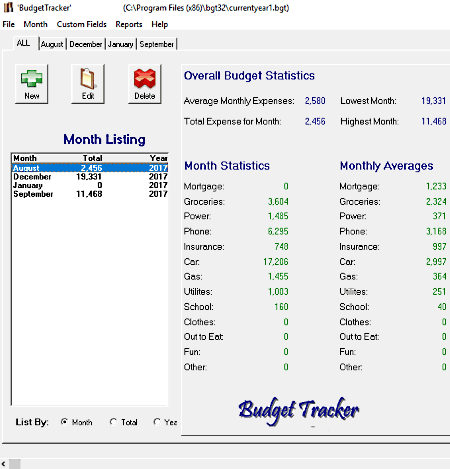This screenshot has height=469, width=450.
Task: Open the Month menu
Action: coord(35,24)
